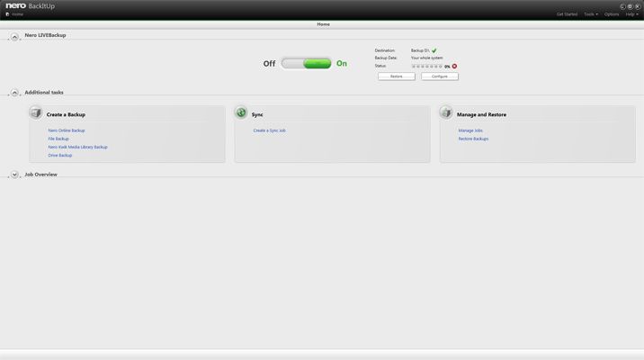Image resolution: width=644 pixels, height=360 pixels.
Task: Click the Restore button
Action: (x=397, y=76)
